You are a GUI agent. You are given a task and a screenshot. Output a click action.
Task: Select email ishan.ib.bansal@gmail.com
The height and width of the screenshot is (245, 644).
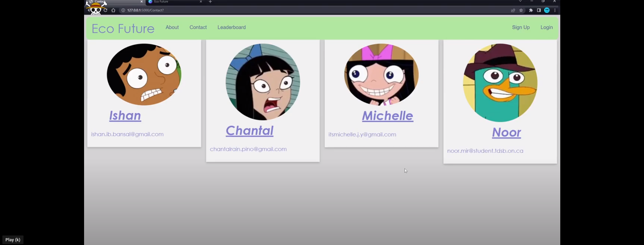point(127,134)
